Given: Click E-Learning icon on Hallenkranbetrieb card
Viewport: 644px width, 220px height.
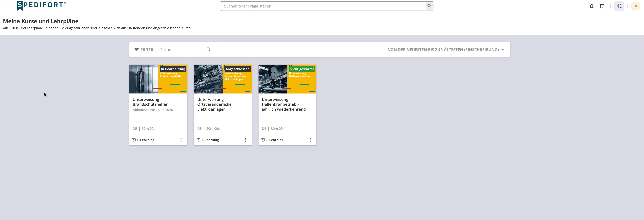Looking at the screenshot, I should [263, 140].
